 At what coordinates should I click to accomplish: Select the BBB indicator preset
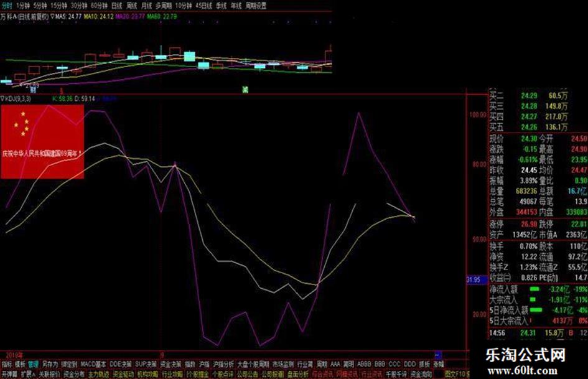pyautogui.click(x=380, y=364)
